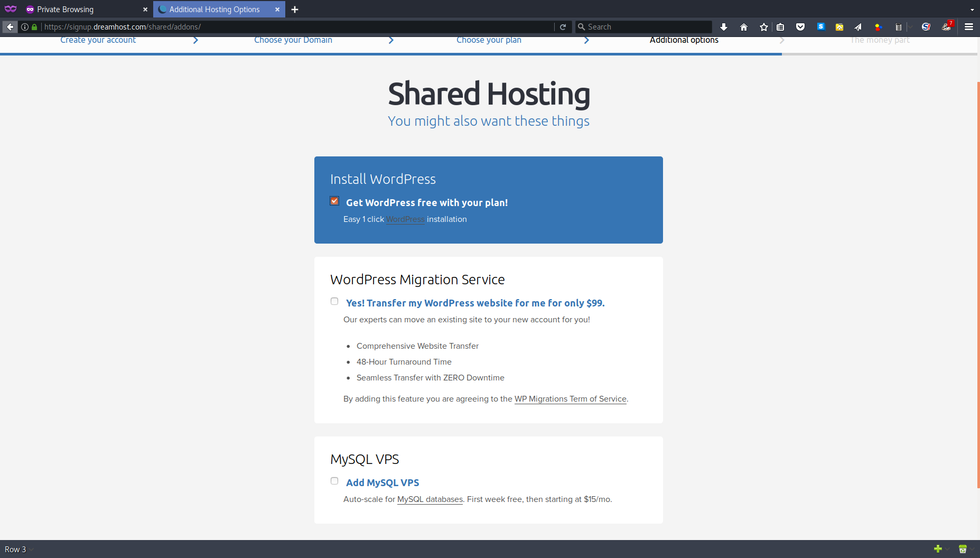Image resolution: width=980 pixels, height=558 pixels.
Task: Click the page vertical scrollbar
Action: 978,285
